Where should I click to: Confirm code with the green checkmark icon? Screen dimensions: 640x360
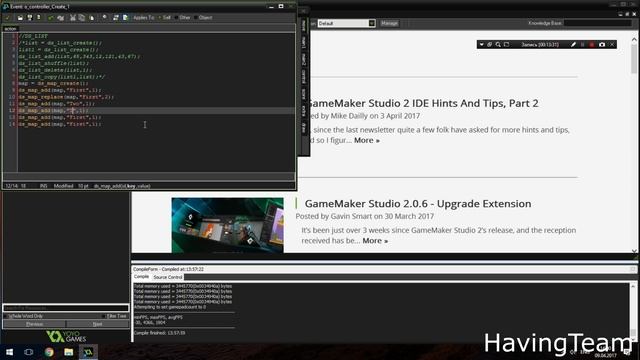pyautogui.click(x=7, y=18)
